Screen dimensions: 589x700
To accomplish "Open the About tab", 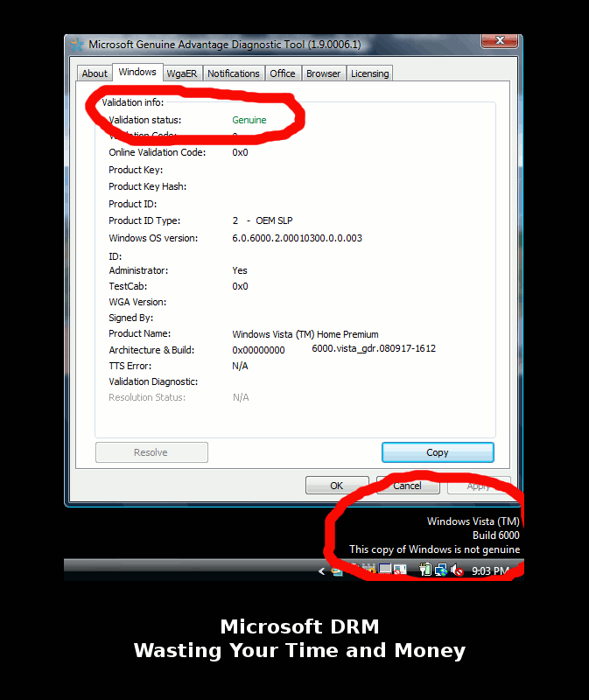I will coord(95,73).
